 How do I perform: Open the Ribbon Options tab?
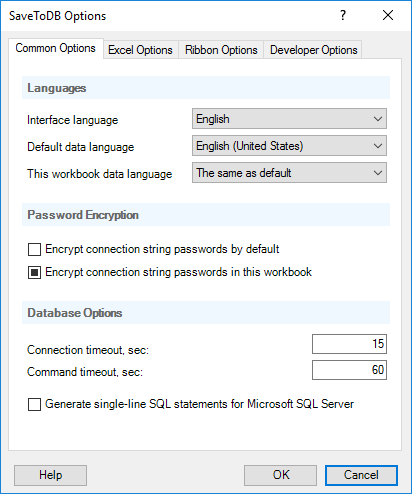[221, 50]
